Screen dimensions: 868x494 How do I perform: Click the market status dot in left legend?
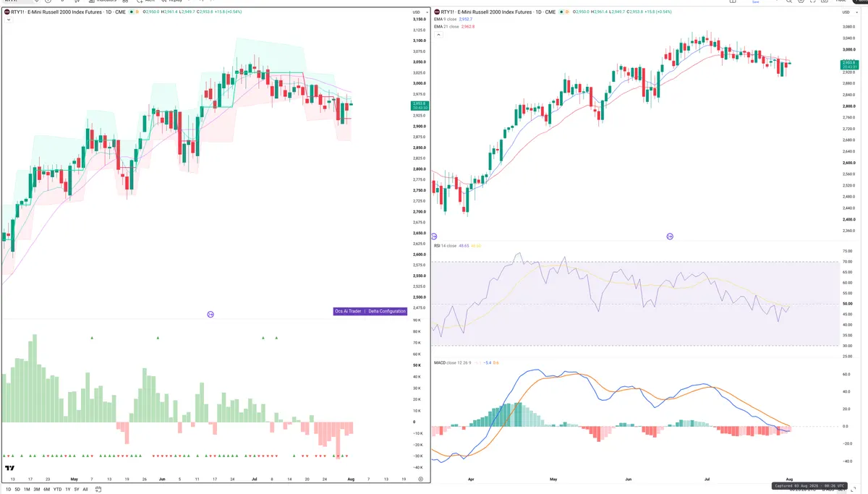[130, 12]
